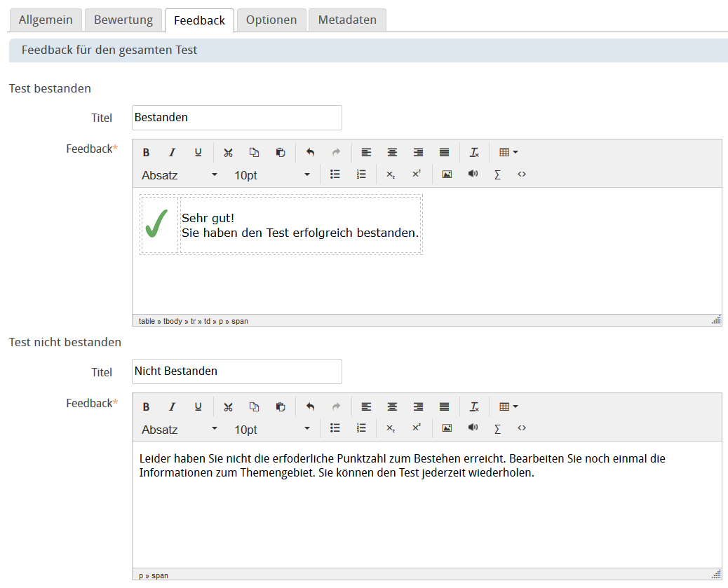This screenshot has height=588, width=728.
Task: Click the audio speaker icon in the second editor
Action: pyautogui.click(x=473, y=428)
